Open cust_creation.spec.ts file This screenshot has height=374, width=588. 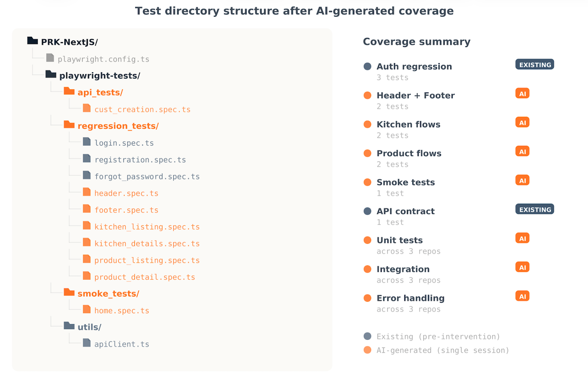coord(142,109)
